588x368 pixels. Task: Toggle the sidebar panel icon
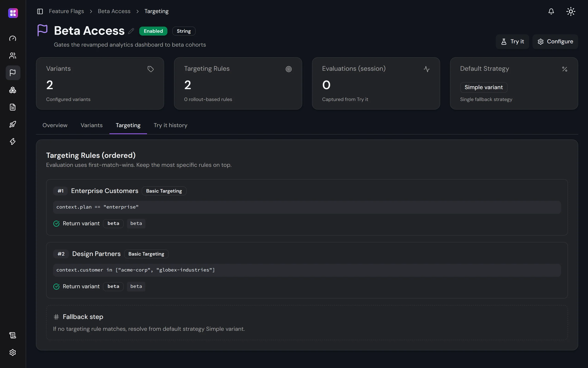[x=40, y=11]
